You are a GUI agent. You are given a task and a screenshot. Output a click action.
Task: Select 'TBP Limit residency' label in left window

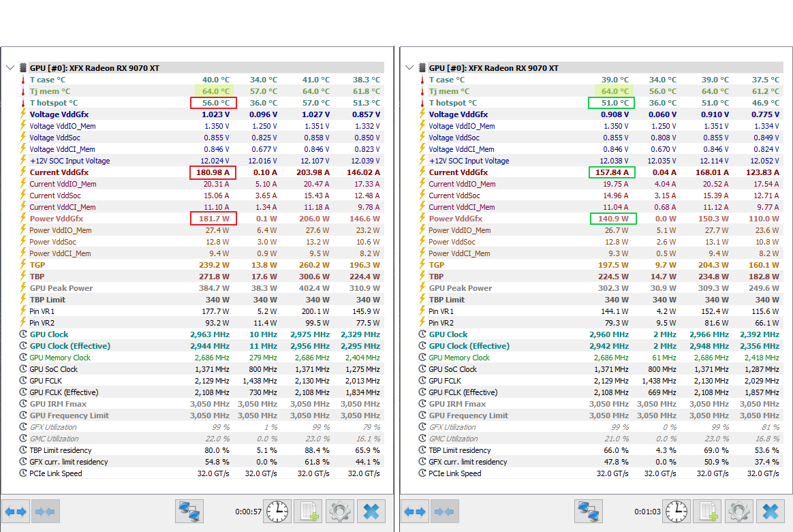(x=61, y=450)
